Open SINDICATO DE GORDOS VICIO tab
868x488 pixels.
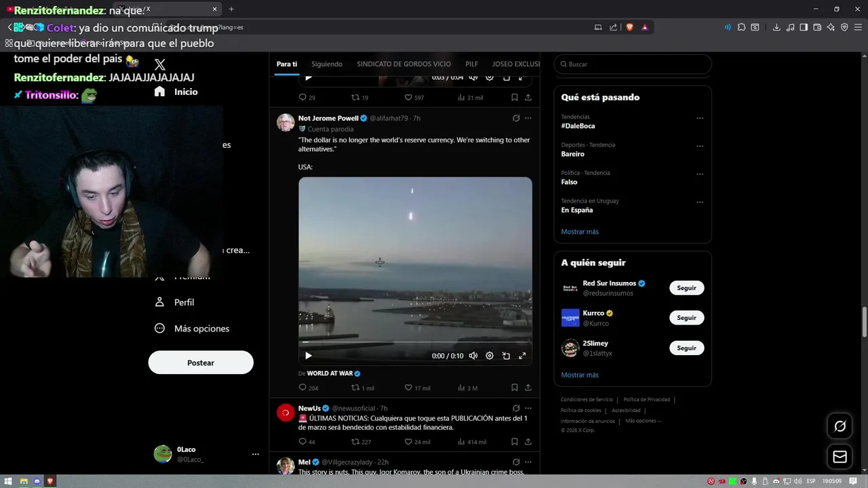pos(403,64)
